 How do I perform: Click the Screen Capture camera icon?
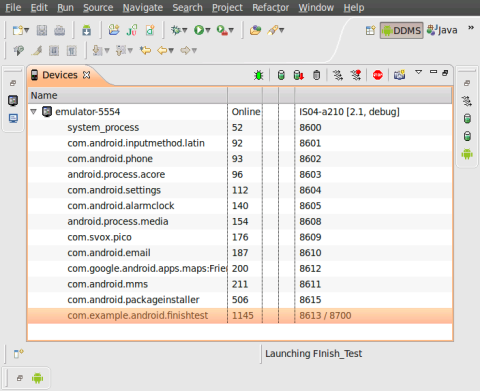(399, 75)
